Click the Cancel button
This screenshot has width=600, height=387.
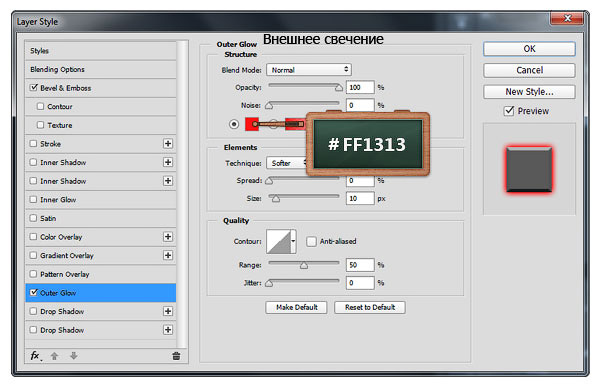pos(529,70)
